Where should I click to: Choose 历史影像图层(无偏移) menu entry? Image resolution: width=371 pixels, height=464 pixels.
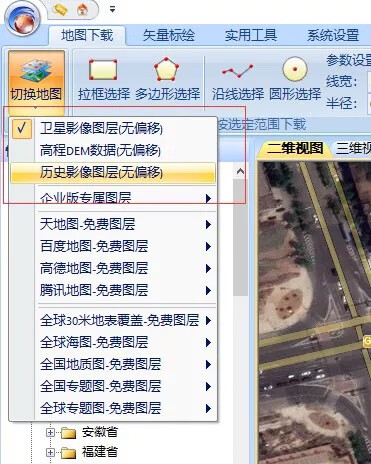coord(113,173)
